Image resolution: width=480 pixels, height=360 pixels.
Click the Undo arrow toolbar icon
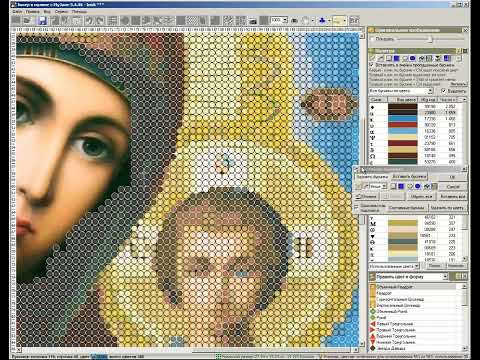point(89,21)
